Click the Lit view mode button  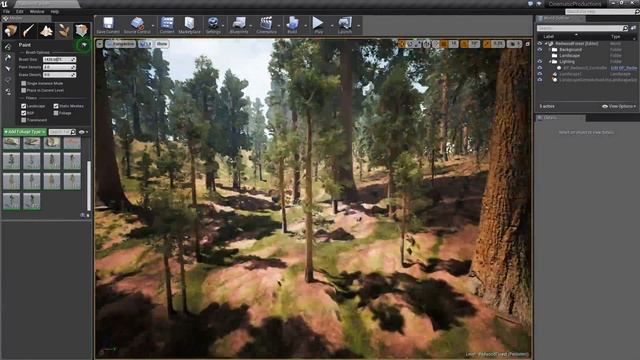[x=145, y=44]
